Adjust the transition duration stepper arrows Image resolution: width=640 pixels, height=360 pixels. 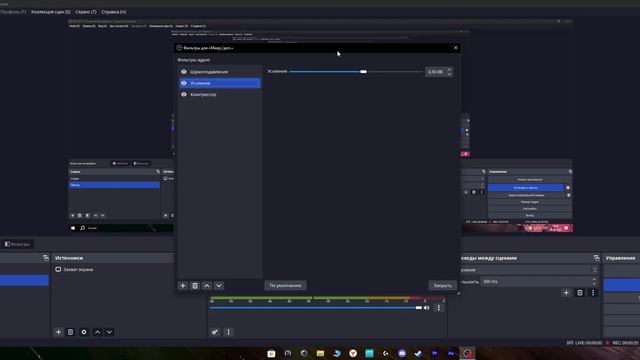pyautogui.click(x=594, y=282)
